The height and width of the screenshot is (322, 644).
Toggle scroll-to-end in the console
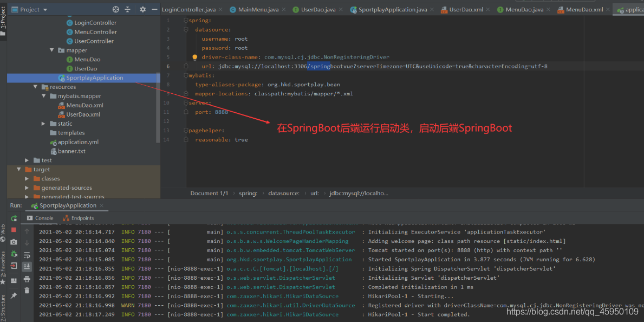pyautogui.click(x=27, y=267)
